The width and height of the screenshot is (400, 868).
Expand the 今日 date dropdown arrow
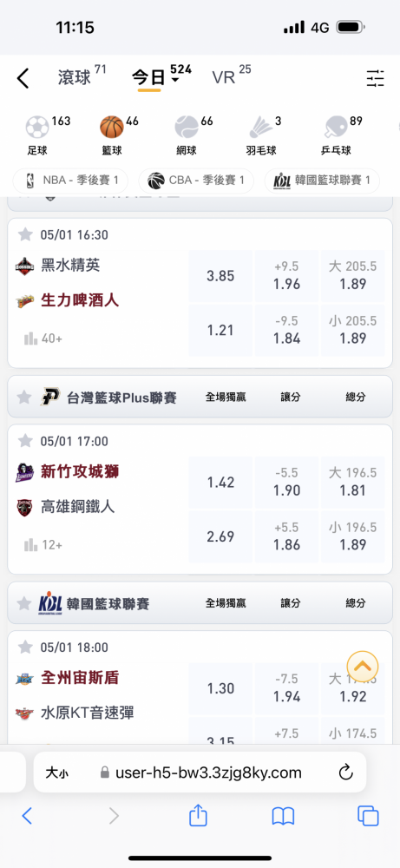point(174,80)
